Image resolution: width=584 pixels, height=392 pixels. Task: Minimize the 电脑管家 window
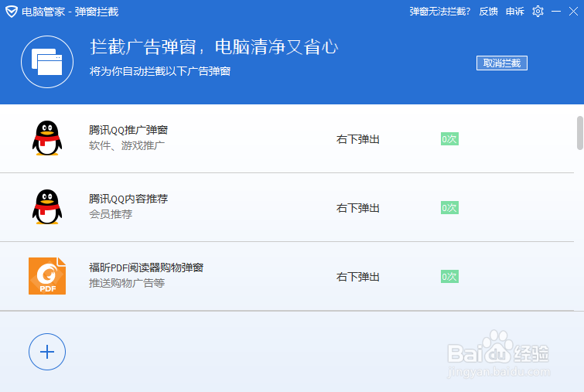click(556, 12)
